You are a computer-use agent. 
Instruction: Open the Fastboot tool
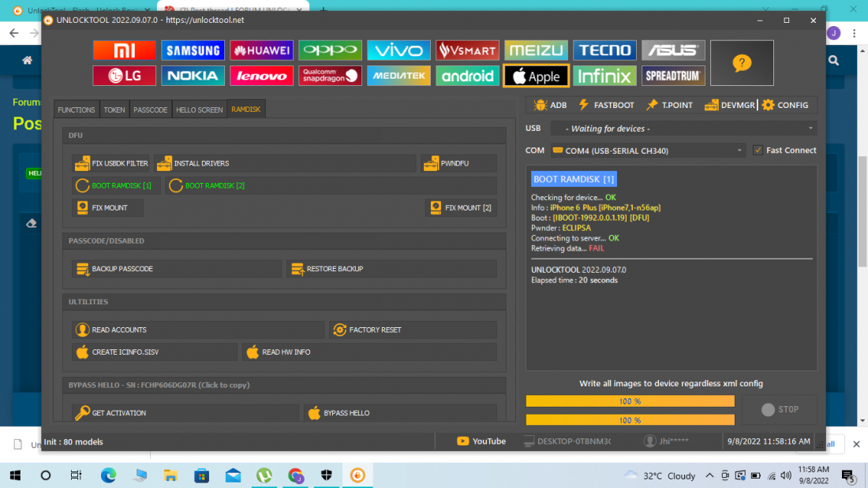[606, 105]
